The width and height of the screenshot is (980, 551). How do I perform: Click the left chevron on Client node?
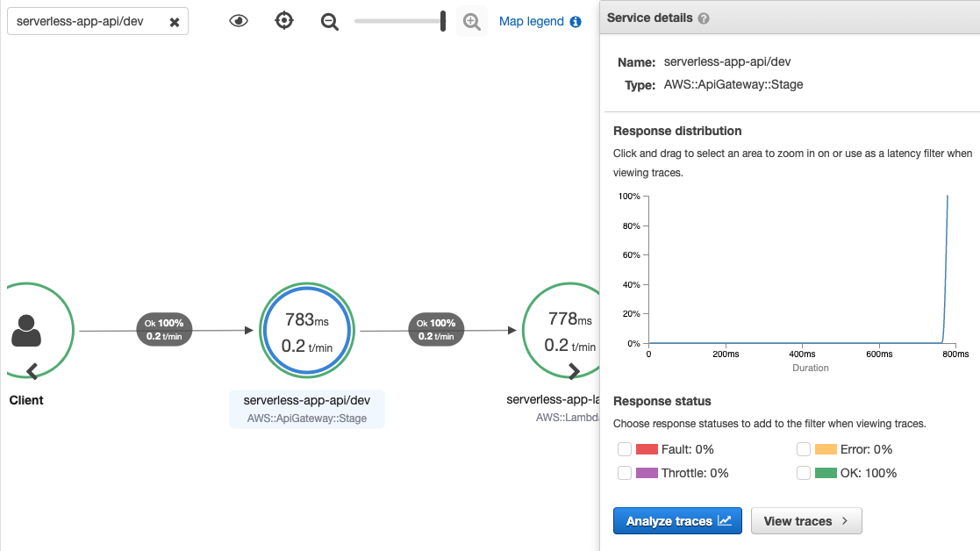point(32,371)
